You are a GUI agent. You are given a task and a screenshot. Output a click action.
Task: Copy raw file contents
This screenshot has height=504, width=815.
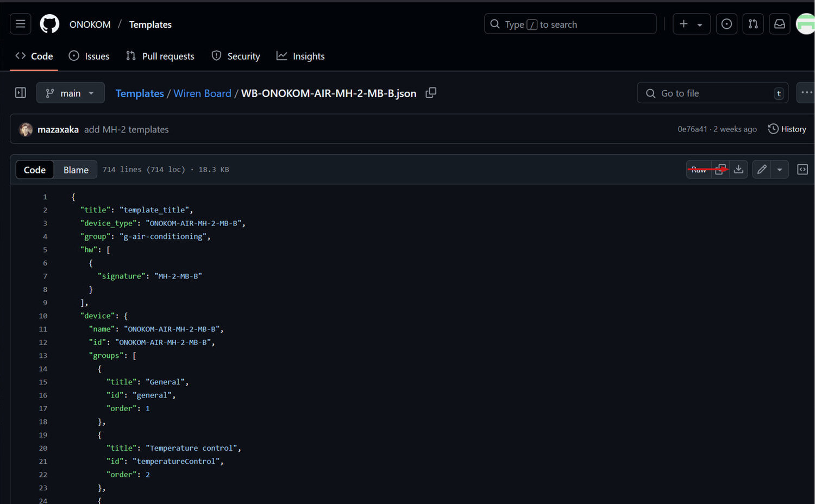click(x=720, y=169)
